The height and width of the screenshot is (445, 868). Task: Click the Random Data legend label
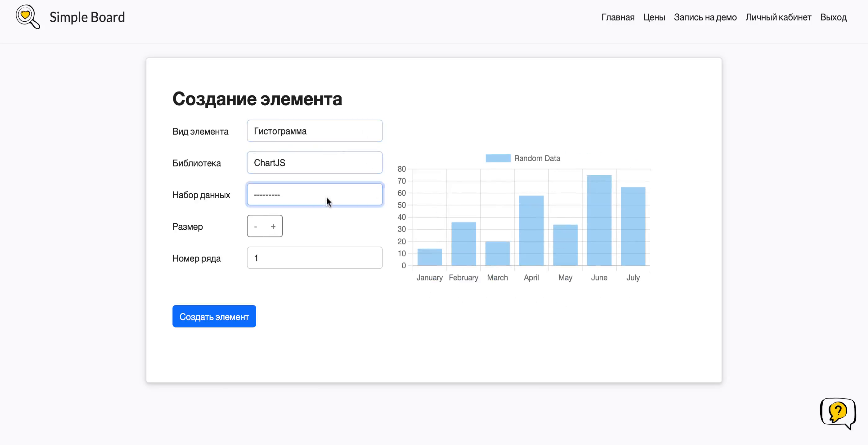(x=537, y=158)
